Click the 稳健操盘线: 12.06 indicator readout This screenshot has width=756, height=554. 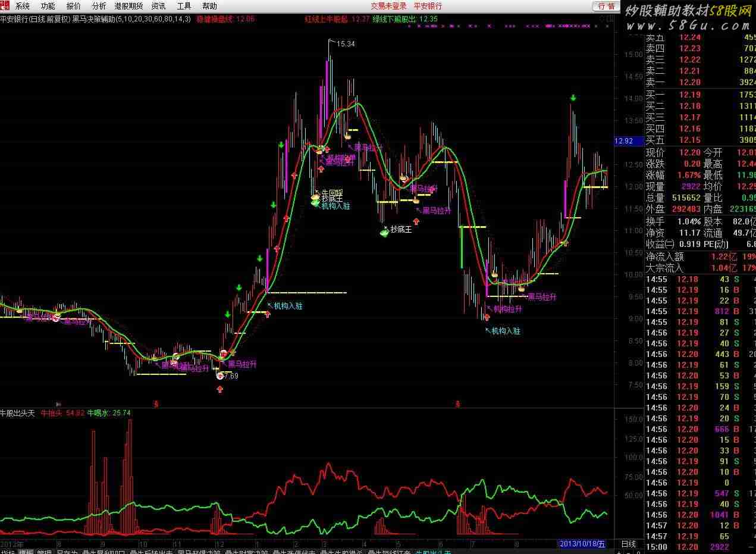225,19
